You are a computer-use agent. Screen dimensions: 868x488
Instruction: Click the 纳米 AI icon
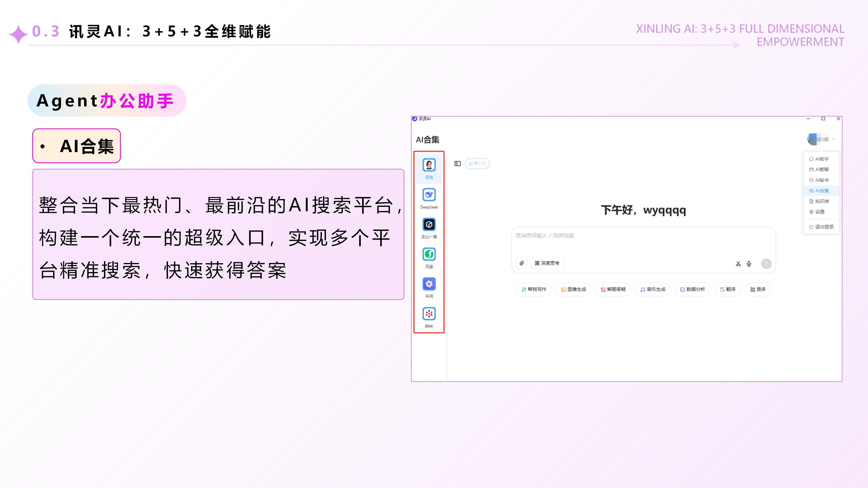pos(429,314)
